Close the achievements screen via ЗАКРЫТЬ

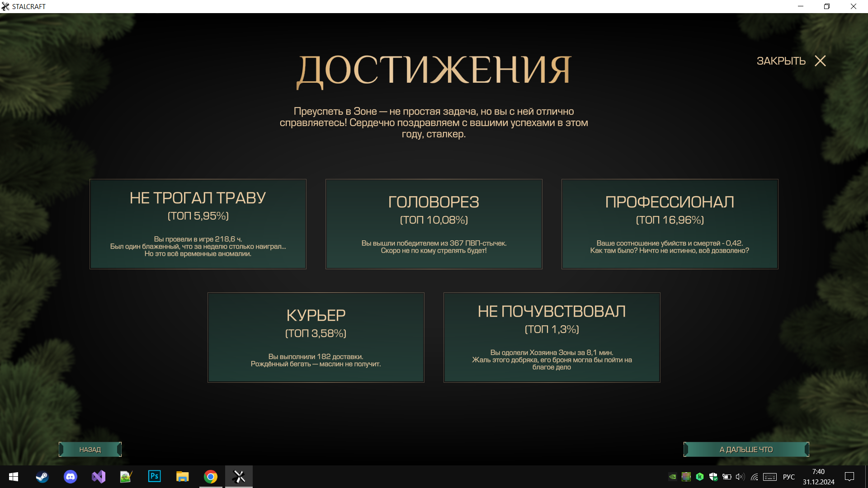point(791,61)
